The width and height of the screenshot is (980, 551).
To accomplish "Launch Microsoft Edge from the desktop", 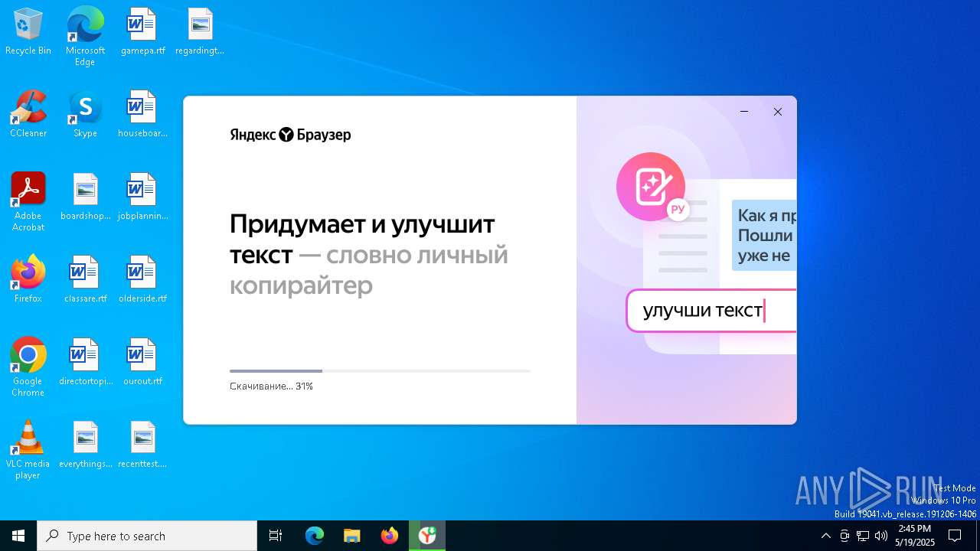I will [x=85, y=36].
